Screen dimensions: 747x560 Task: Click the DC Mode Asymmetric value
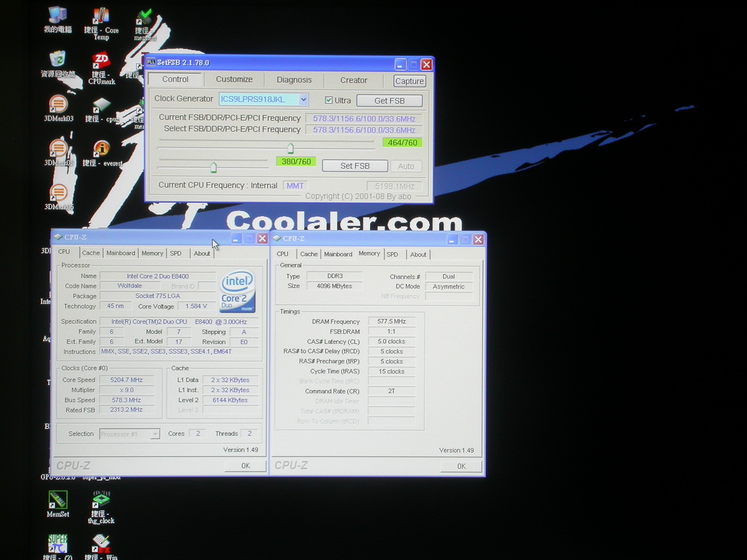point(449,286)
